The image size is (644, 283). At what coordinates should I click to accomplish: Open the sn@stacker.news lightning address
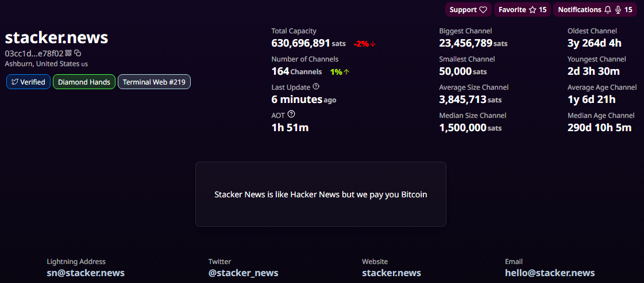coord(86,273)
